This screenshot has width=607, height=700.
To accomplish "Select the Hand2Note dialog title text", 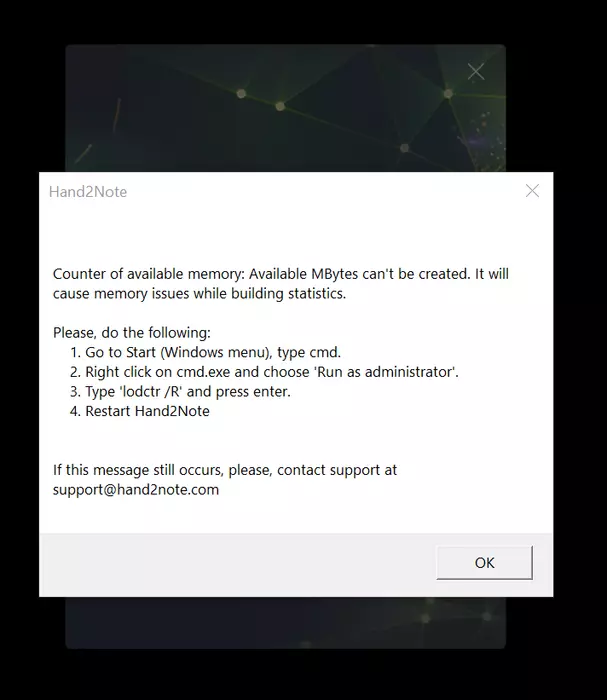I will click(x=88, y=192).
